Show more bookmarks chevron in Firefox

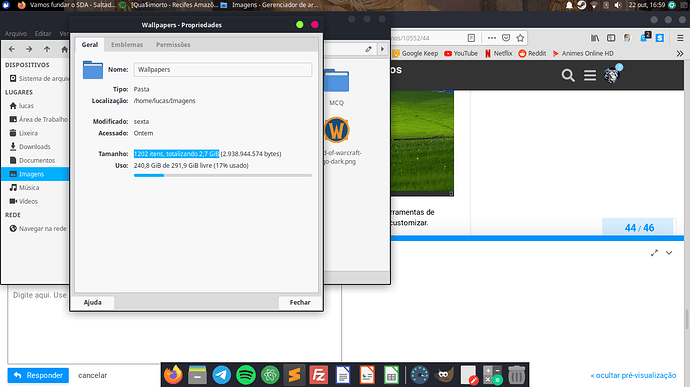click(x=680, y=53)
